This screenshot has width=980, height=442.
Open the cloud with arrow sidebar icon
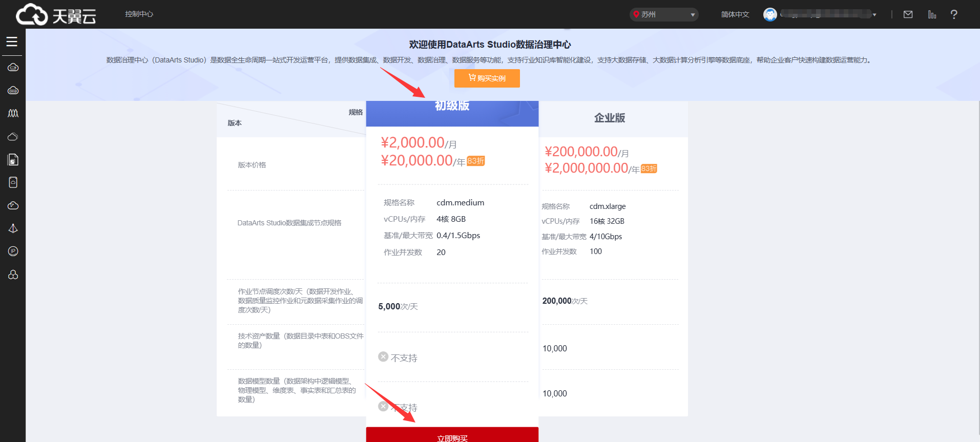click(13, 205)
